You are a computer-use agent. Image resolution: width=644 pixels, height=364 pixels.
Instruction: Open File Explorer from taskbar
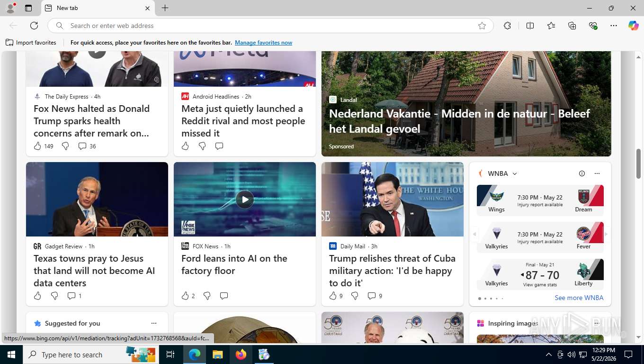tap(217, 355)
